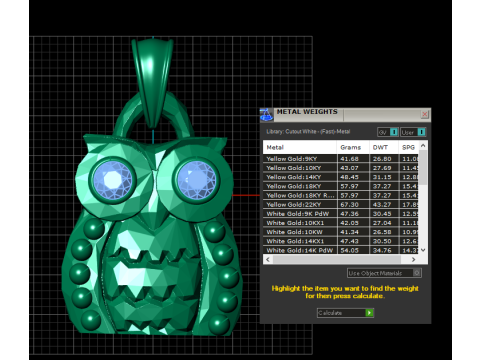Click the 43.27 DWT value
480x360 pixels.
pyautogui.click(x=382, y=205)
